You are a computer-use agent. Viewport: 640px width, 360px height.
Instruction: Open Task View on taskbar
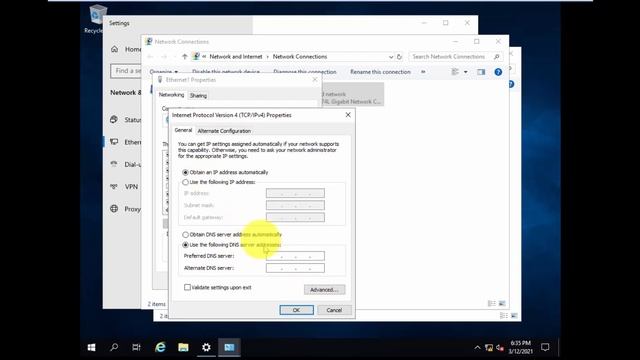tap(136, 347)
